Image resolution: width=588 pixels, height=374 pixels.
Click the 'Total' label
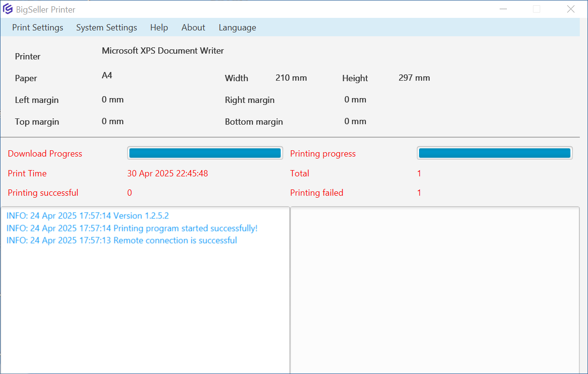click(x=300, y=173)
